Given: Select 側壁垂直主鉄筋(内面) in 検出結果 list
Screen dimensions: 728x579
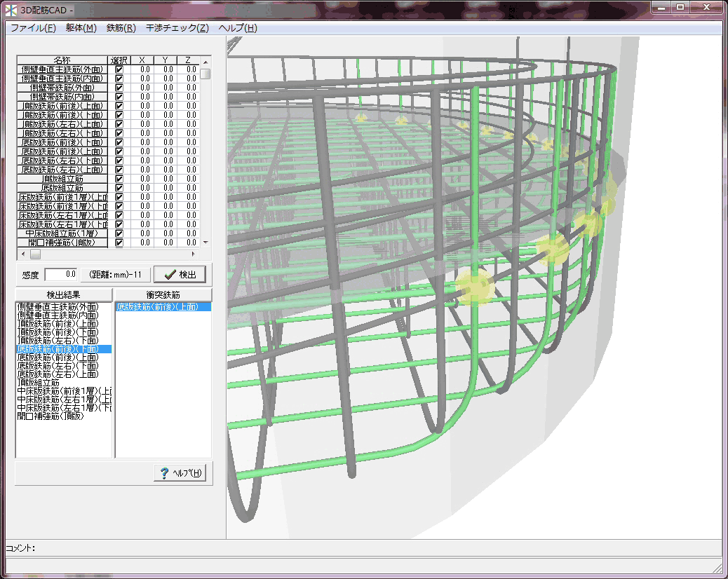Looking at the screenshot, I should coord(58,315).
